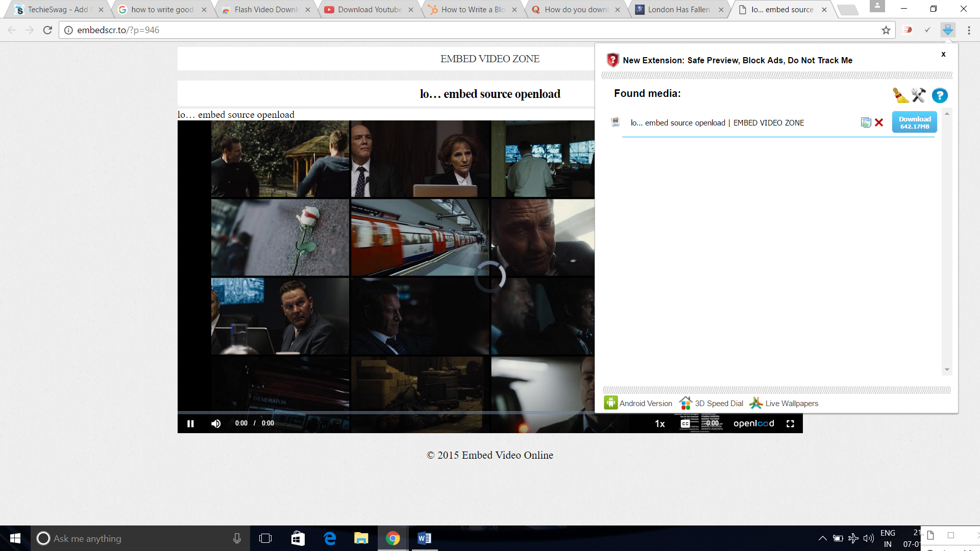Open the 3D Speed Dial link

tap(711, 403)
